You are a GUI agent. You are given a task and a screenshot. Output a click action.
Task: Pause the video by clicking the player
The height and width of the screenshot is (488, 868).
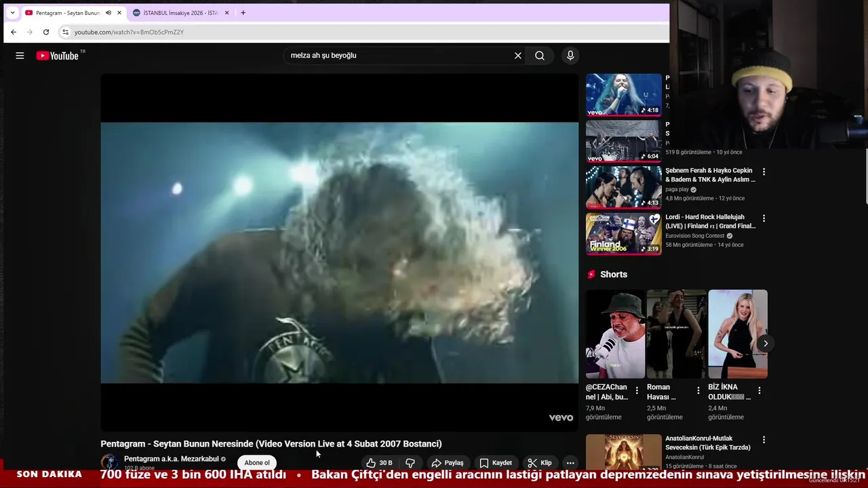click(x=339, y=252)
